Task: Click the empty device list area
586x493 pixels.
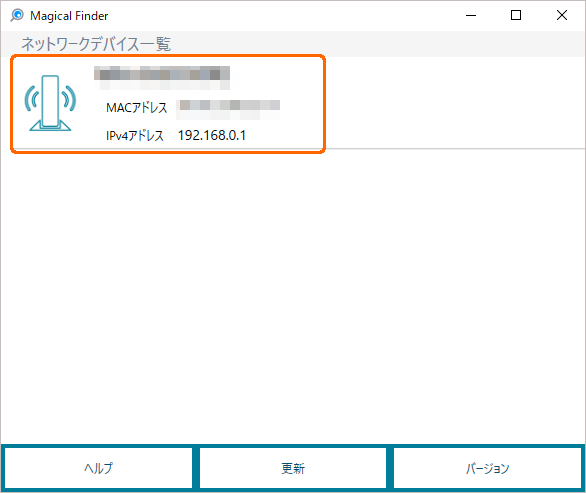Action: [293, 295]
